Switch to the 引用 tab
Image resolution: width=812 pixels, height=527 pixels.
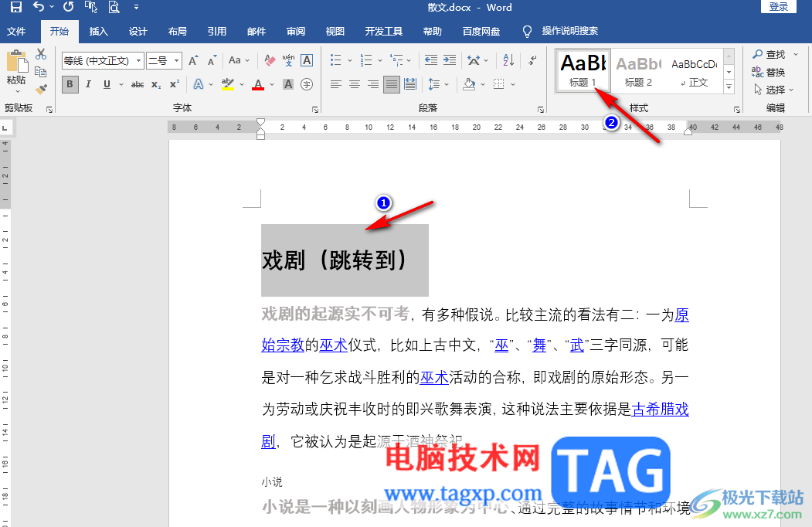[x=217, y=32]
